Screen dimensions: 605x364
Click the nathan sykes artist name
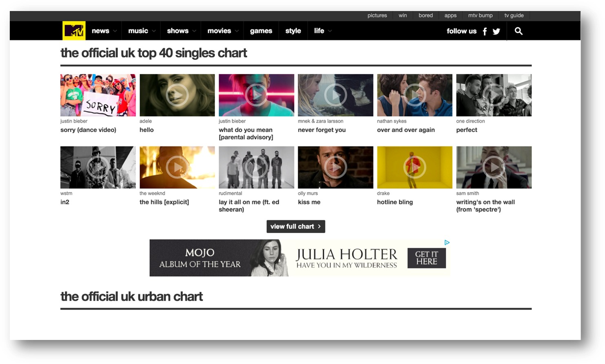click(x=392, y=121)
